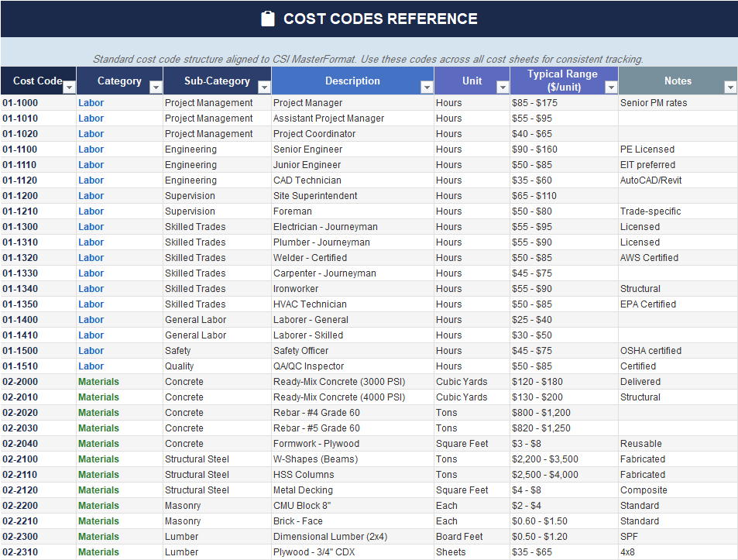This screenshot has height=560, width=738.
Task: Open the Description column filter
Action: 426,86
